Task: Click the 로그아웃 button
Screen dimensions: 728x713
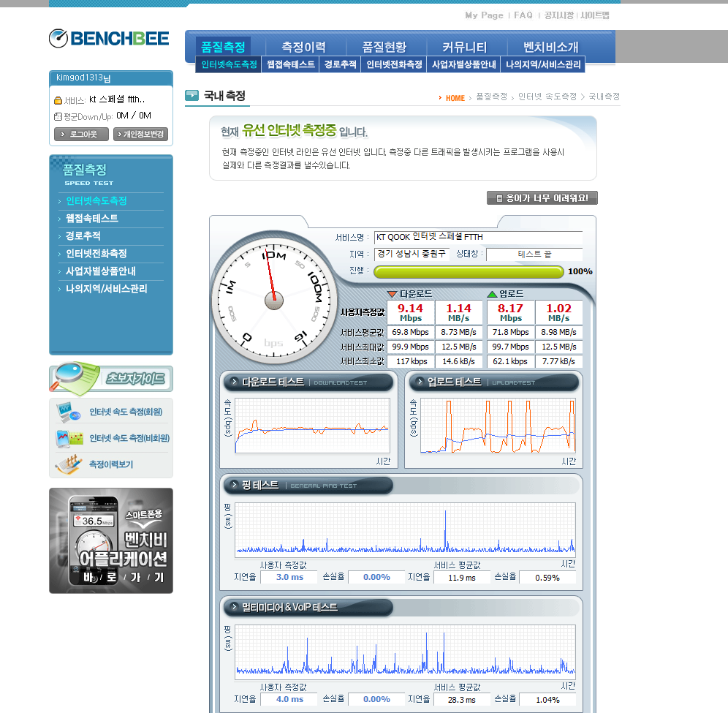Action: point(81,135)
